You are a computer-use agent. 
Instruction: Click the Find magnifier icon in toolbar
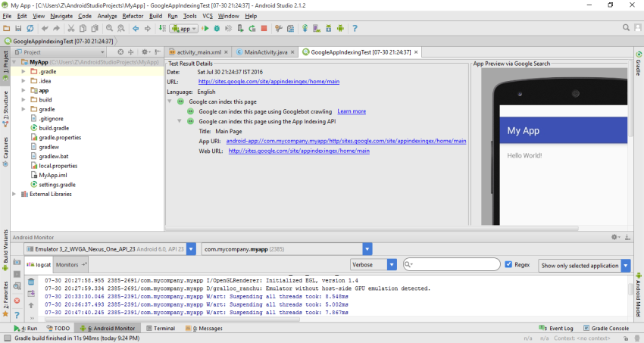(109, 28)
